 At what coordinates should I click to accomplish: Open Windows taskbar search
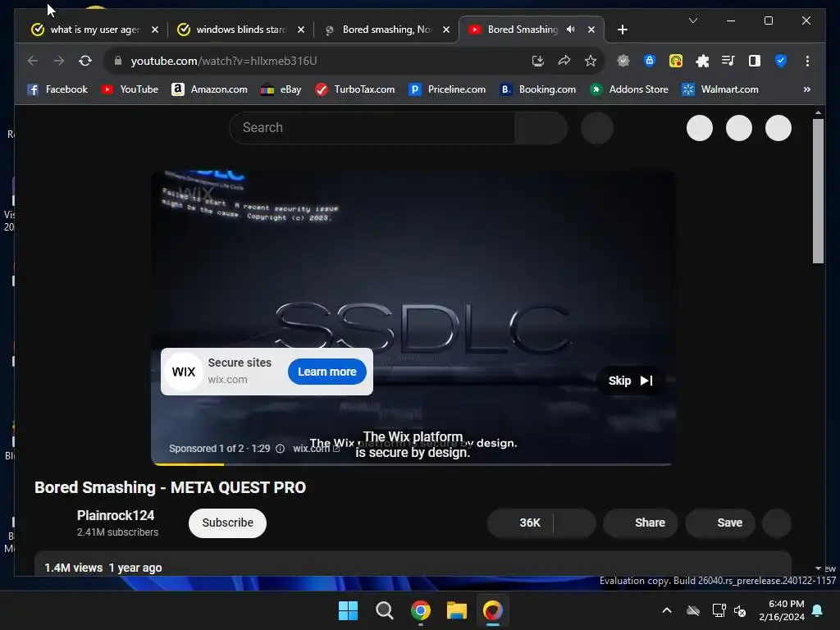coord(384,610)
